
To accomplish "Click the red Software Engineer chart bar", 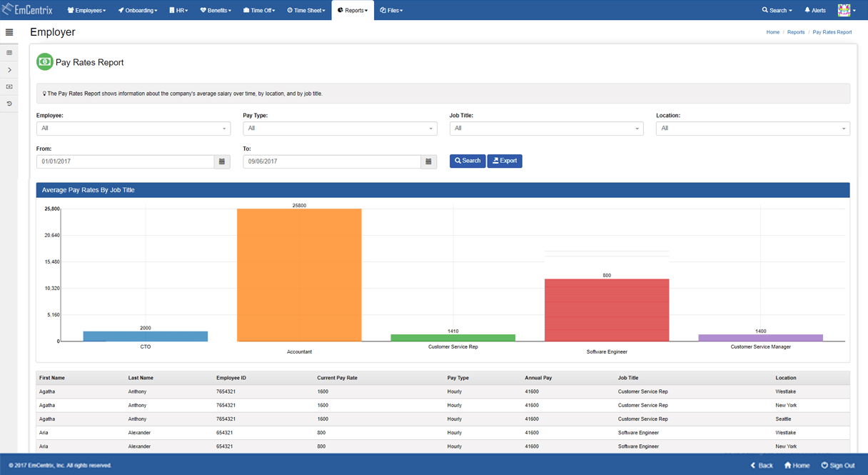I will [607, 310].
